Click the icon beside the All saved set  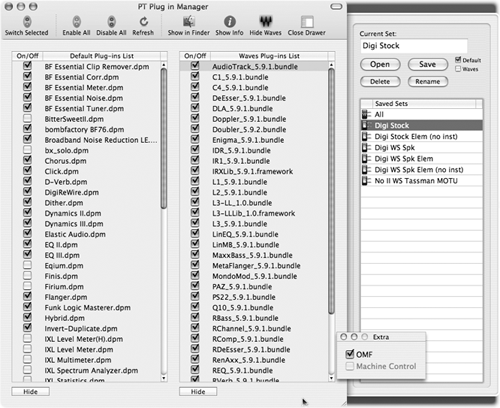point(366,114)
